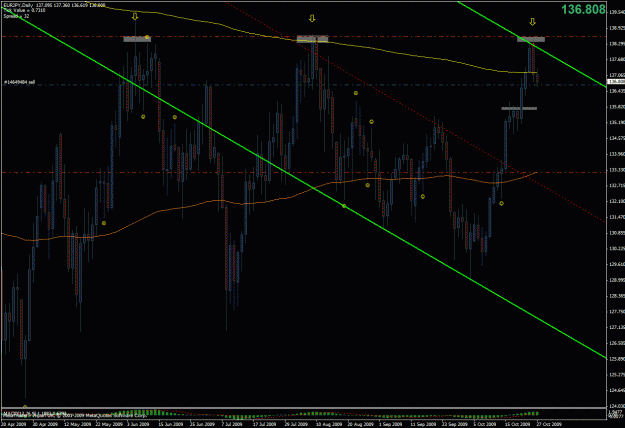Click the EURJPY,Daily chart title text
Screen dimensions: 625x428
[x=19, y=5]
